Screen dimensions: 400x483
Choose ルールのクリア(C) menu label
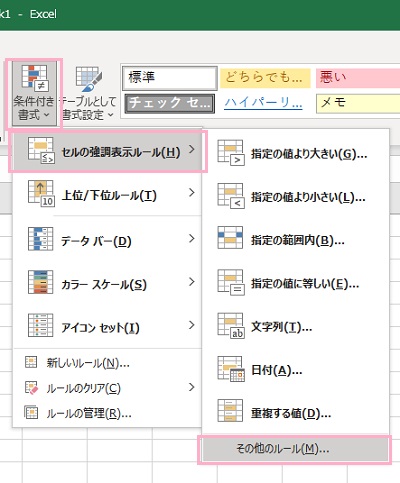click(84, 388)
